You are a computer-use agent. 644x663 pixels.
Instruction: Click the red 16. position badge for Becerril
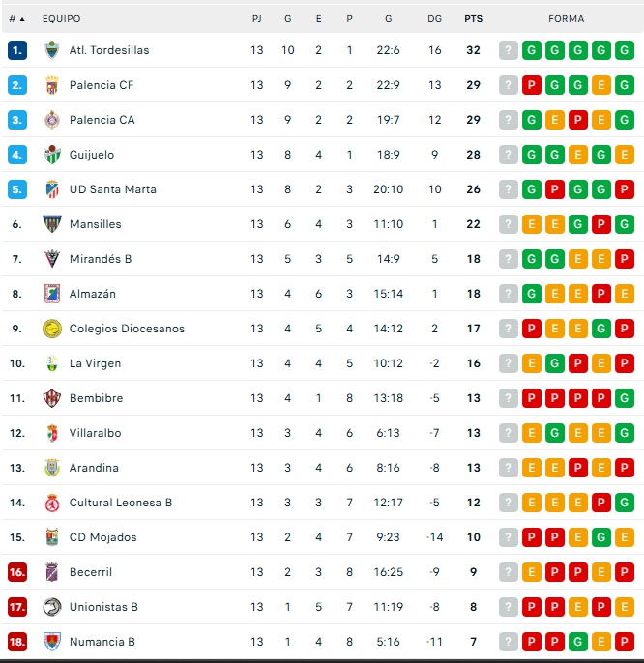tap(17, 572)
